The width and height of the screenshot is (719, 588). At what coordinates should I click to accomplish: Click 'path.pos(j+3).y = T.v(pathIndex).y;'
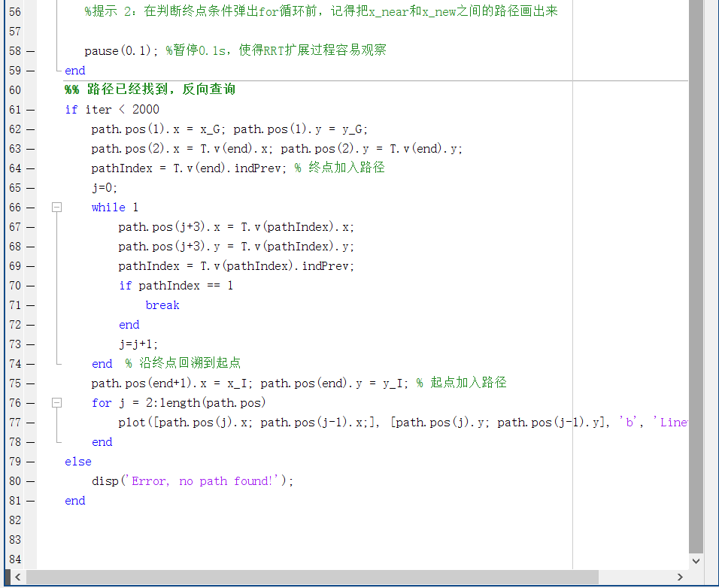coord(236,247)
